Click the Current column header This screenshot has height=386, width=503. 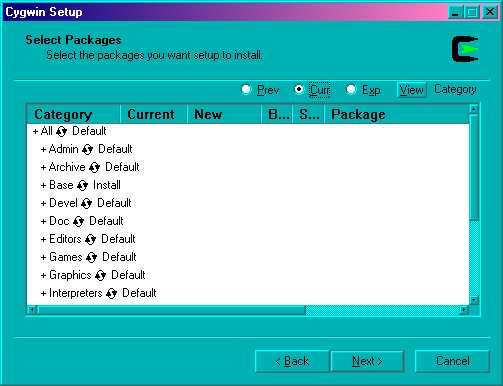point(154,114)
